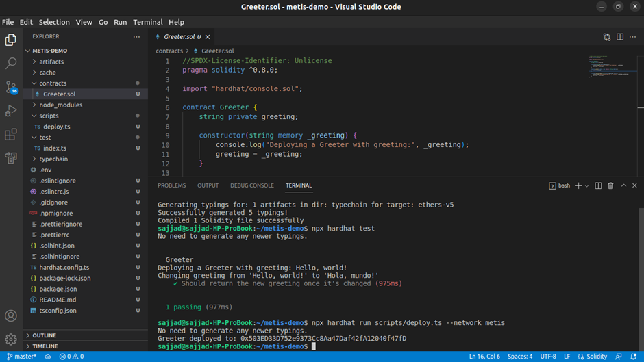Open the Run menu
The height and width of the screenshot is (362, 644).
point(121,22)
